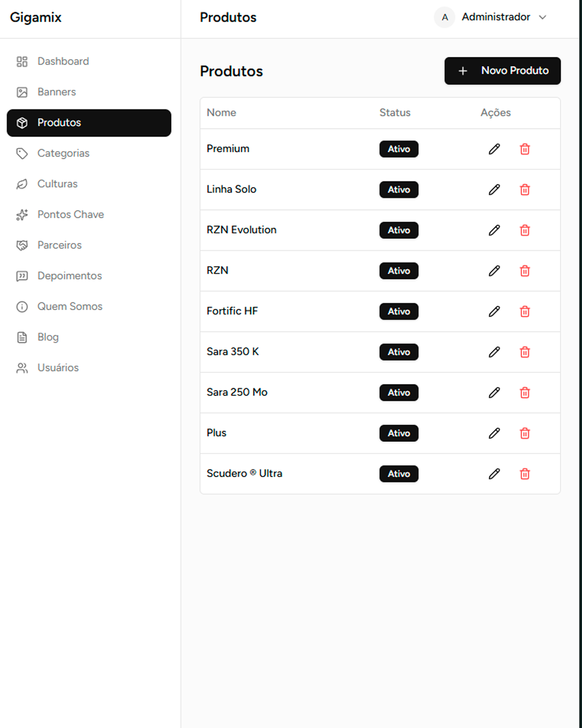Toggle the Ativo status on Fortific HF

(399, 312)
